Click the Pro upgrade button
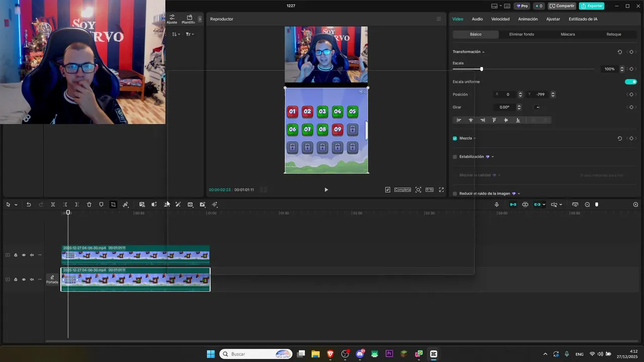The width and height of the screenshot is (644, 362). pos(522,6)
